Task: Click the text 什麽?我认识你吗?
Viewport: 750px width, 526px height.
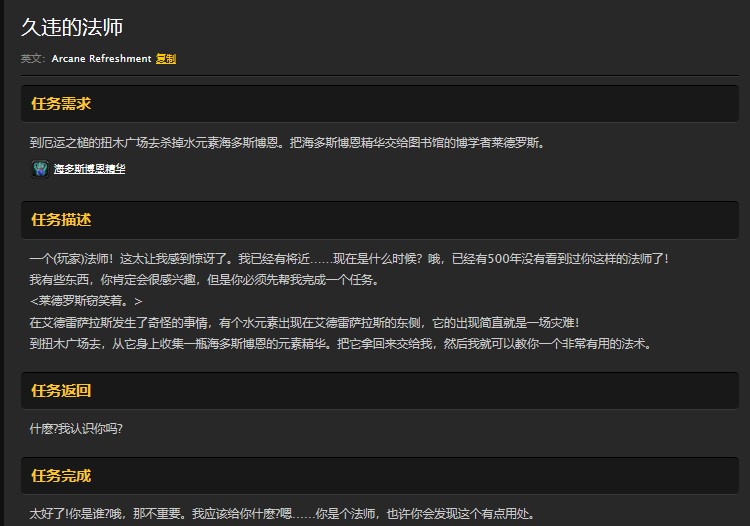Action: (76, 428)
